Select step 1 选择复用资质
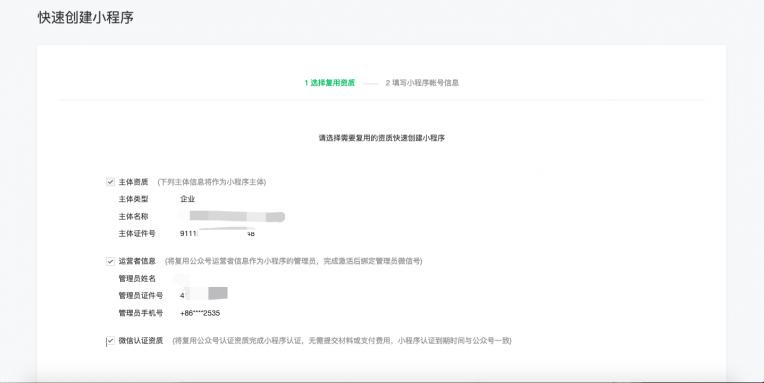 [329, 83]
